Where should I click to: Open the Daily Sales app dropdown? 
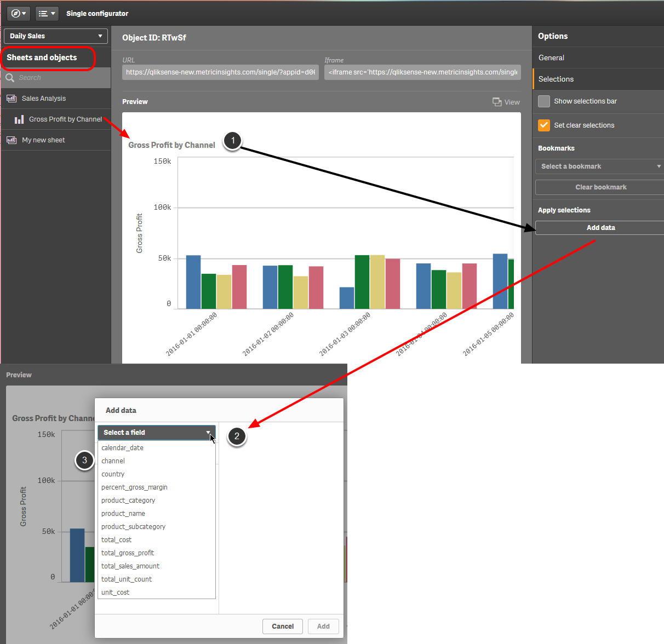(56, 36)
